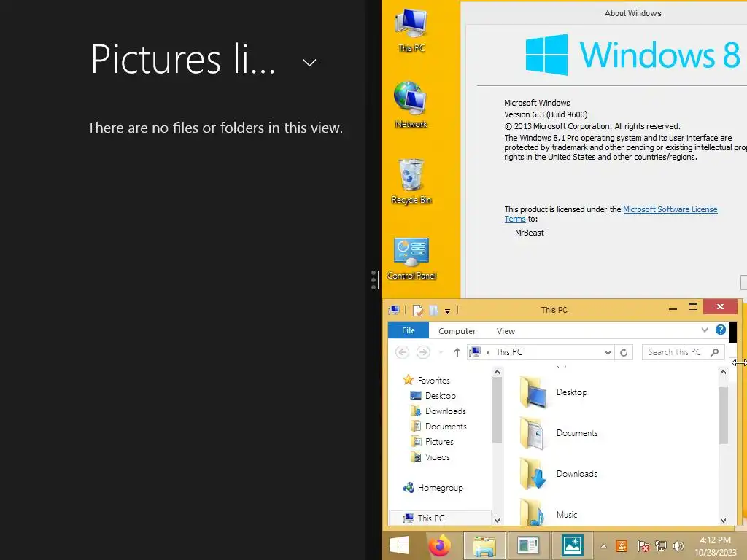Viewport: 747px width, 560px height.
Task: Click navigation pane scroll up arrow
Action: [498, 373]
